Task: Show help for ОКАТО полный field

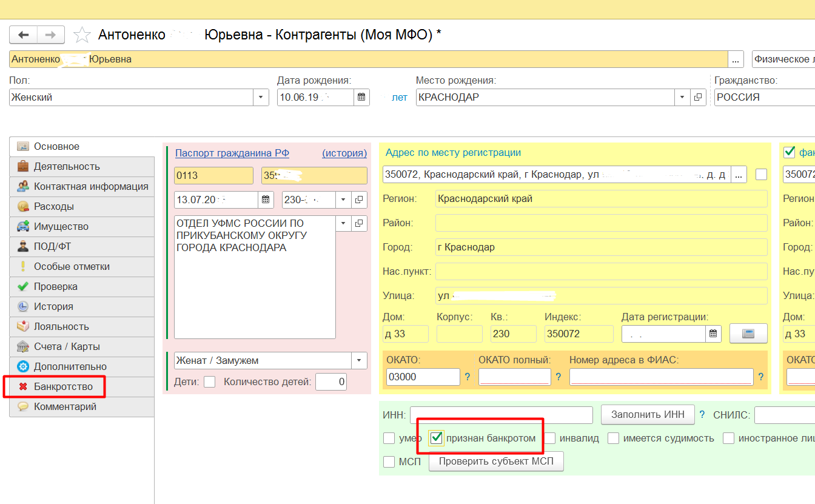Action: [558, 377]
